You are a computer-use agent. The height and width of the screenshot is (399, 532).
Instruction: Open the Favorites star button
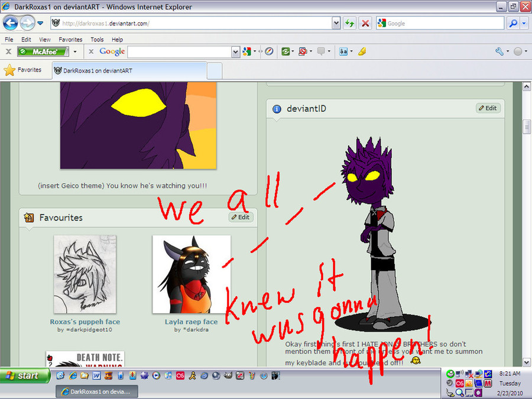(22, 70)
